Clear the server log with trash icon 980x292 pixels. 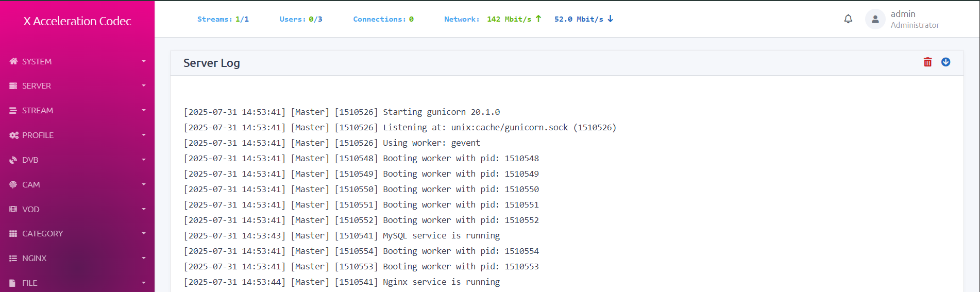point(928,62)
